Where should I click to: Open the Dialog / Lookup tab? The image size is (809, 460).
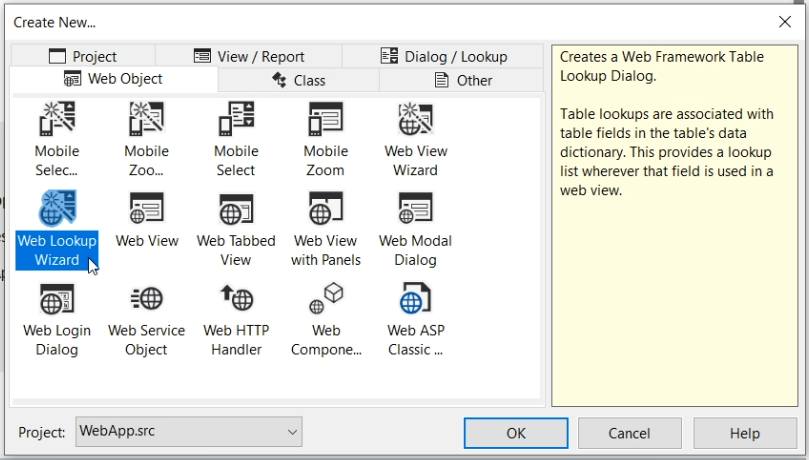point(443,56)
